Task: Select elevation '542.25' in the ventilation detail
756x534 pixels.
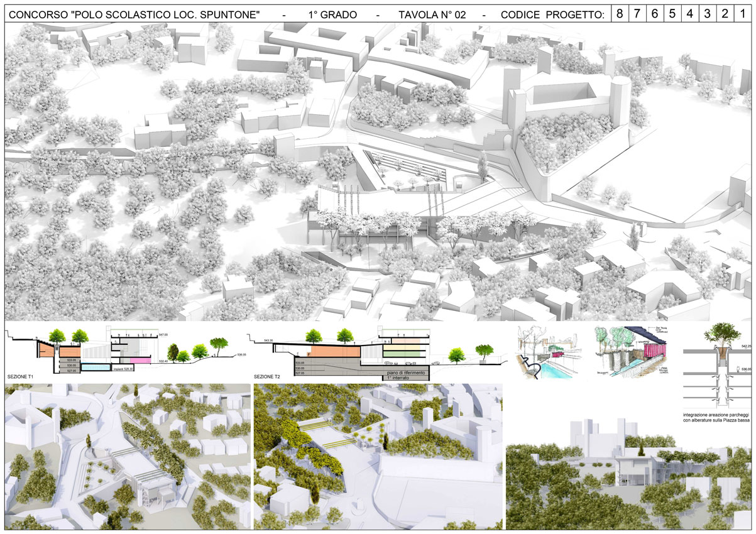Action: pyautogui.click(x=745, y=346)
